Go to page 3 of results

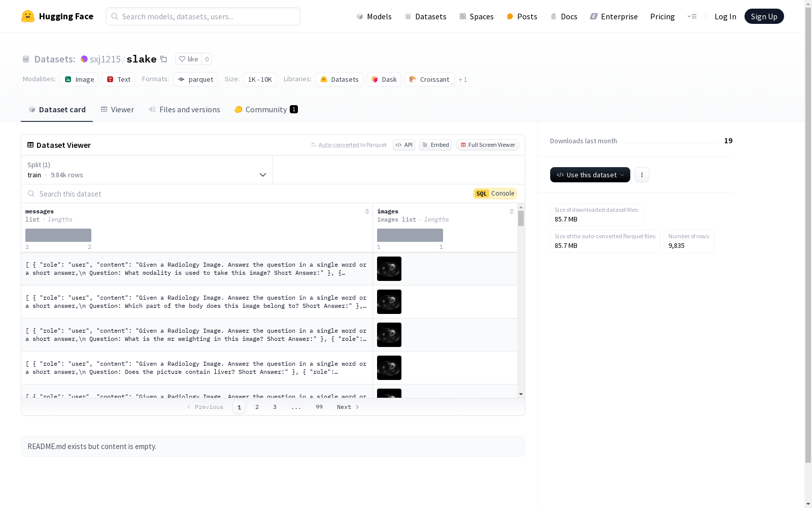tap(275, 407)
